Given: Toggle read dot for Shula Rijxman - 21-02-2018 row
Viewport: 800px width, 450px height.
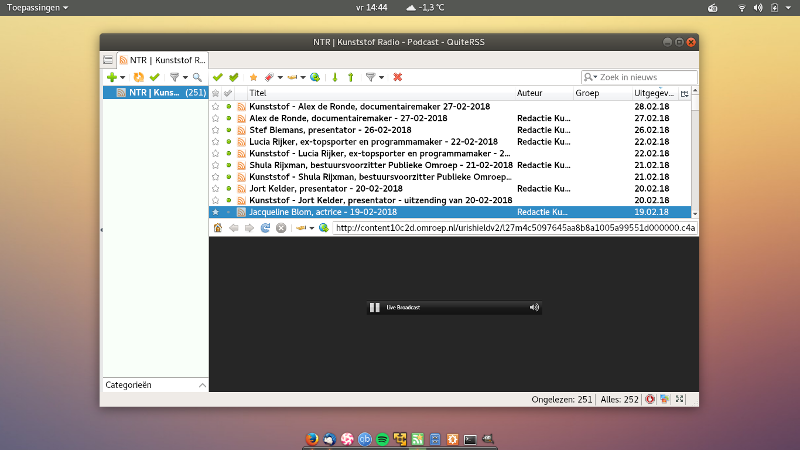Looking at the screenshot, I should point(229,165).
